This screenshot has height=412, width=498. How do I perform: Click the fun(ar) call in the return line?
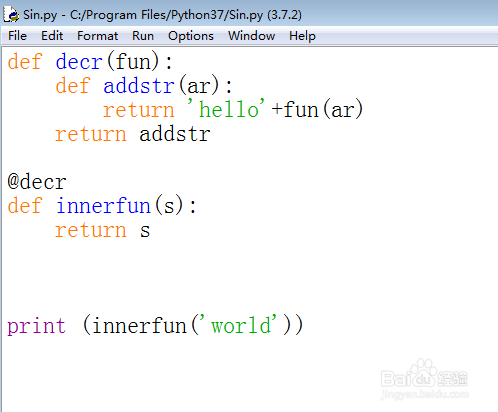[323, 109]
